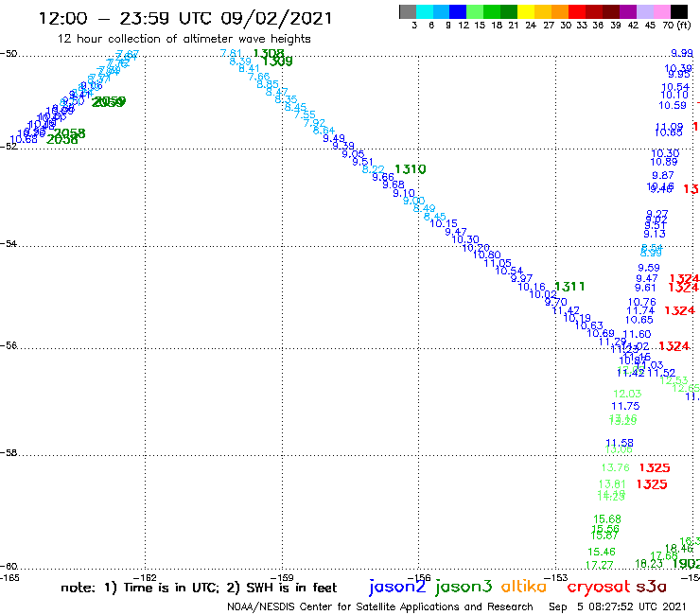Viewport: 700px width, 615px height.
Task: Click the wave height value '10.15'
Action: (444, 223)
